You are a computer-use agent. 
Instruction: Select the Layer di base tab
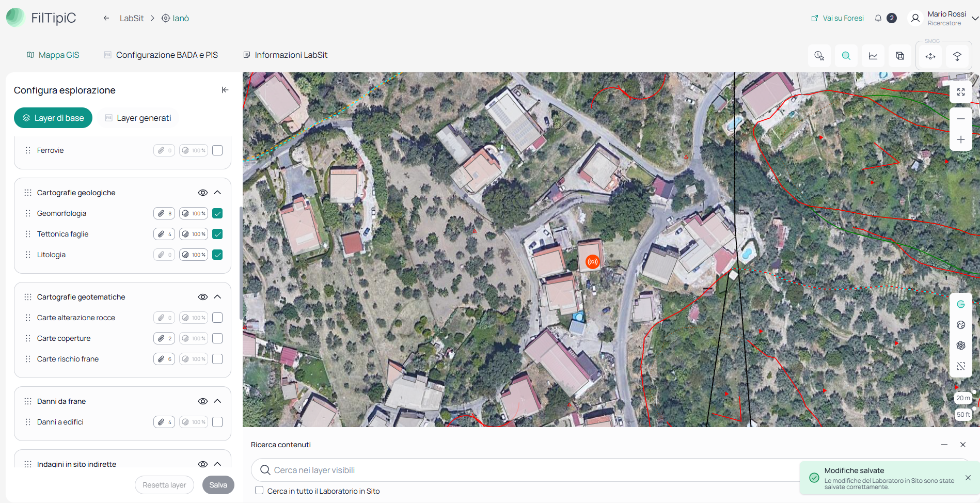coord(53,118)
